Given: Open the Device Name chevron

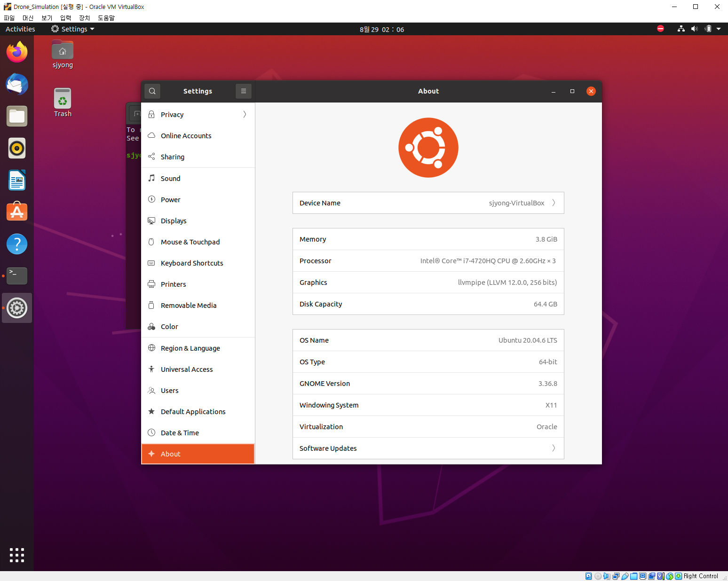Looking at the screenshot, I should pos(554,203).
